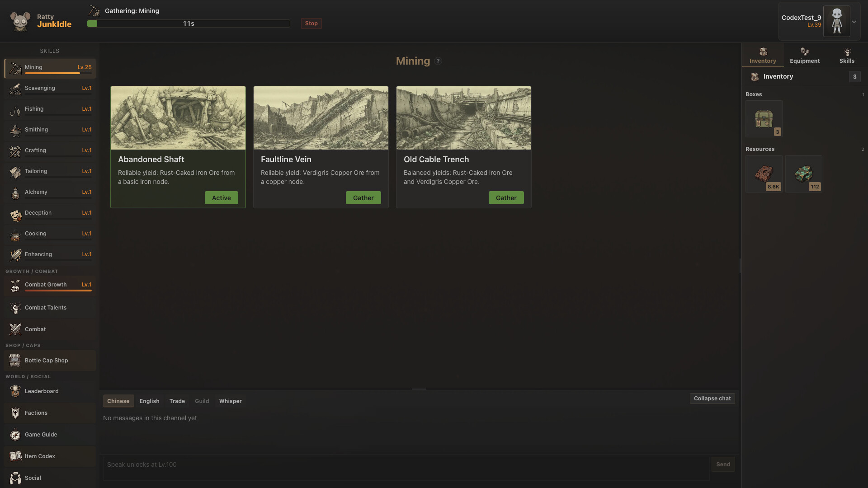Open the Scavenging skill
Screen dimensions: 868x488
50,89
